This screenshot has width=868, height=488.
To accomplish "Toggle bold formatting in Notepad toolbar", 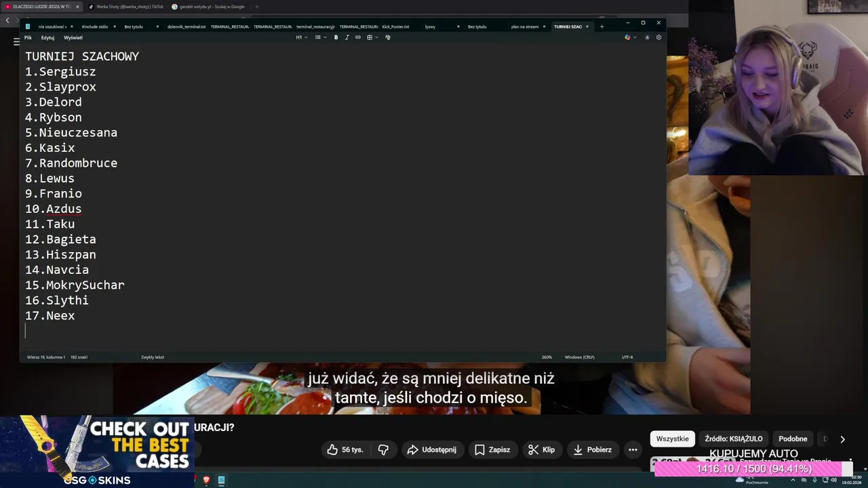I will pyautogui.click(x=336, y=37).
